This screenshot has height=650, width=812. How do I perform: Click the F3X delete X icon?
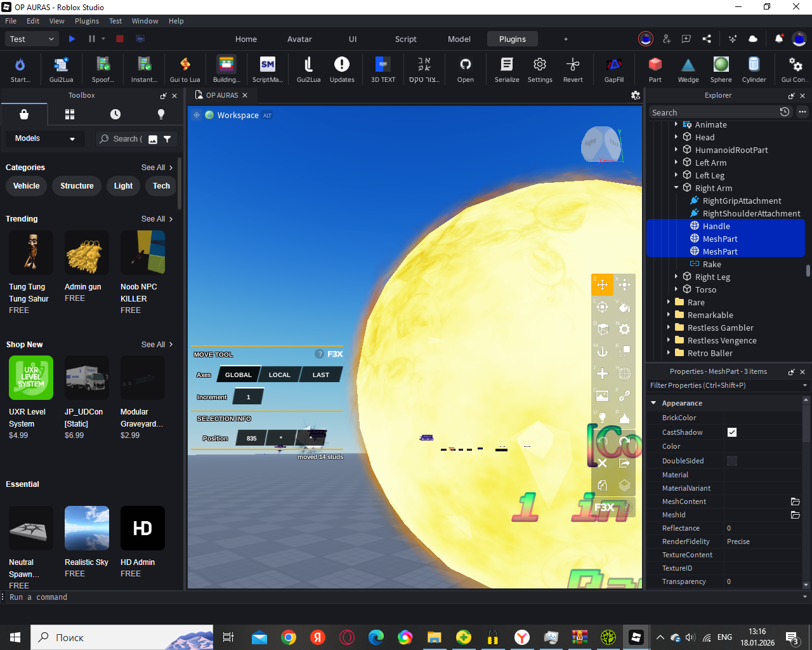tap(603, 463)
